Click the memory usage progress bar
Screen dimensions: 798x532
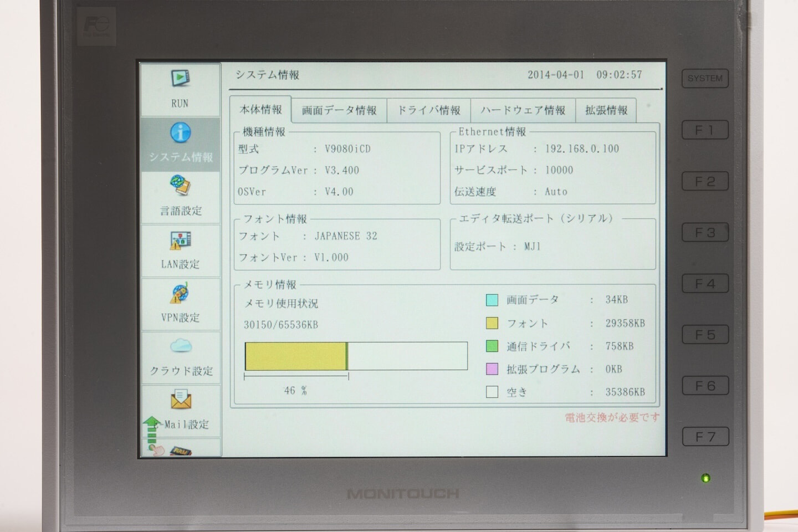356,356
